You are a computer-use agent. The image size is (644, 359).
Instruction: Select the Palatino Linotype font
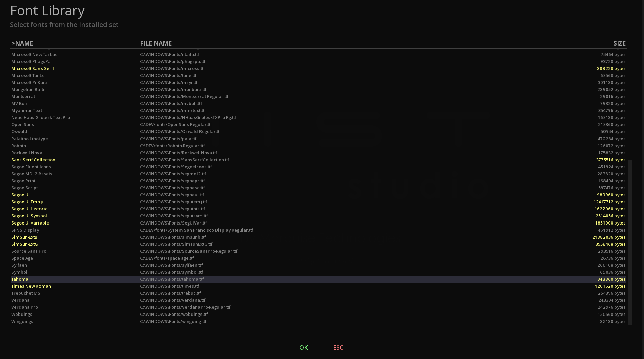[x=318, y=139]
